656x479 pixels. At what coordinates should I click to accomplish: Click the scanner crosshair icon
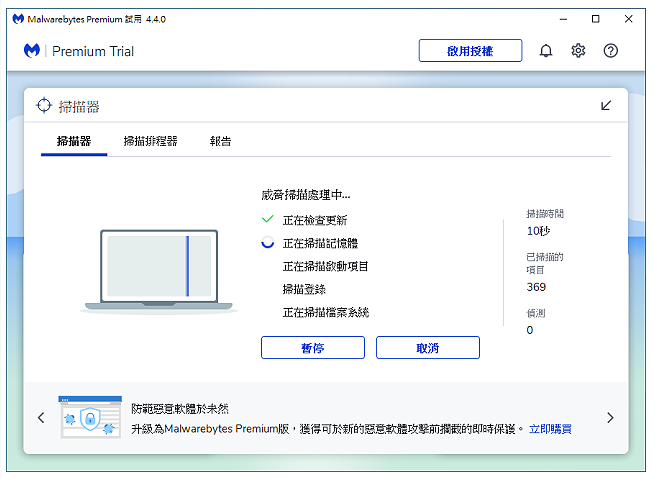(44, 105)
